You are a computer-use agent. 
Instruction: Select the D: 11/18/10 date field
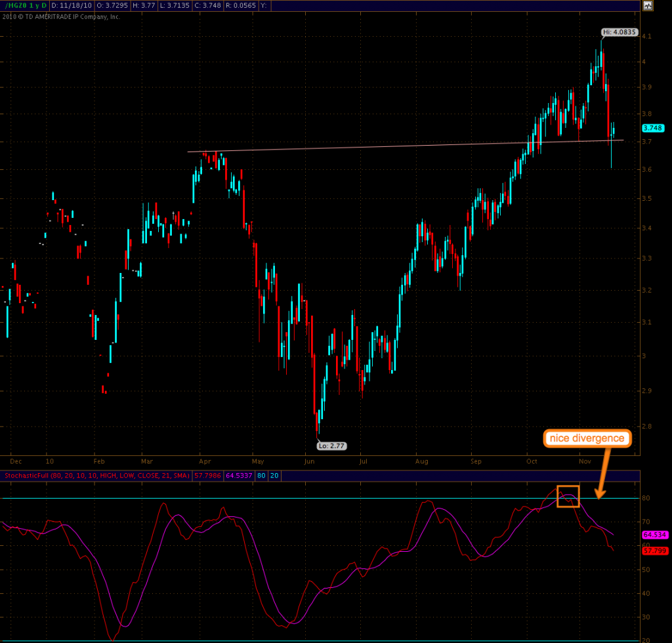[x=72, y=5]
